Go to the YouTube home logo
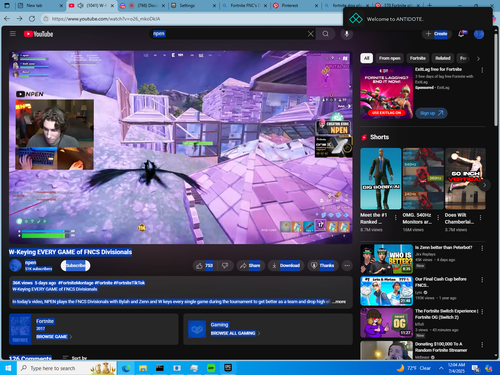 [x=38, y=34]
